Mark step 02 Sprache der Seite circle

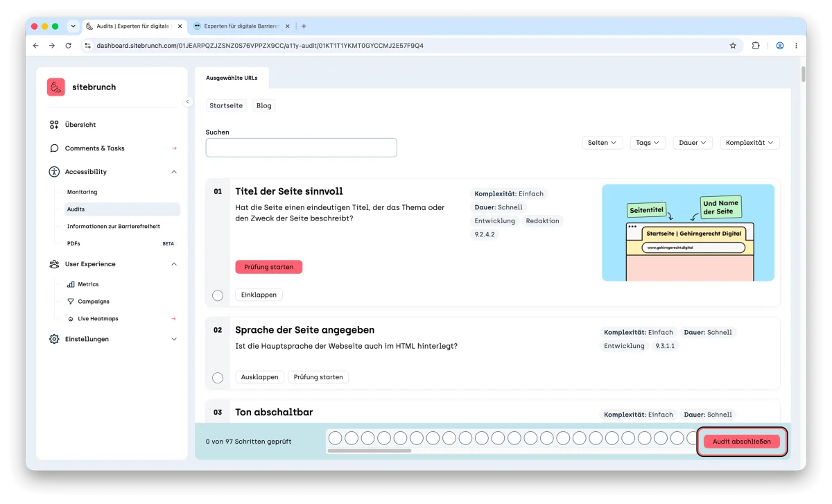pyautogui.click(x=218, y=378)
